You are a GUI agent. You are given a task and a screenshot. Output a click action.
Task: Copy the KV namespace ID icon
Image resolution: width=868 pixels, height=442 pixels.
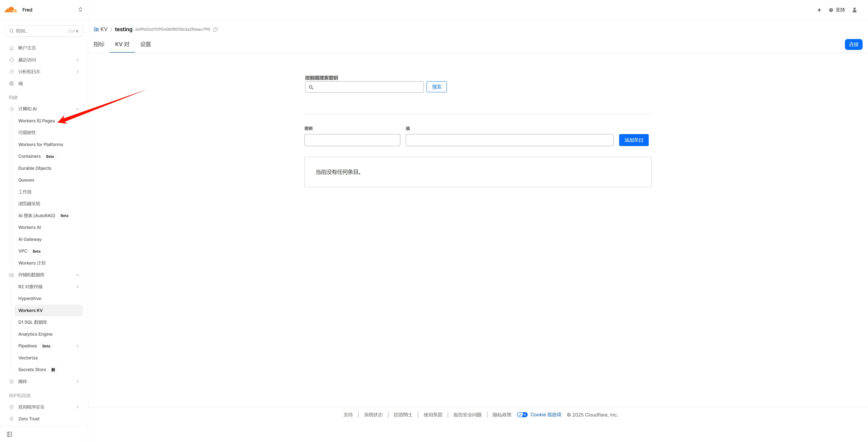[215, 29]
